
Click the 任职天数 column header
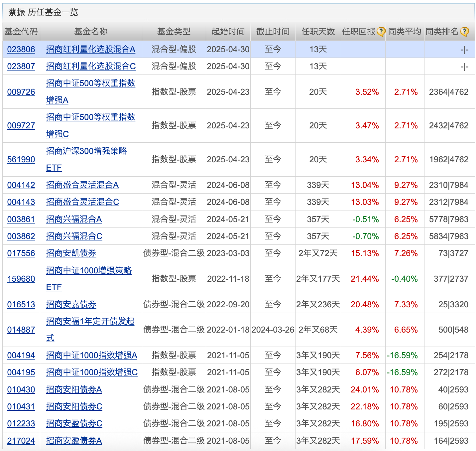pos(318,32)
